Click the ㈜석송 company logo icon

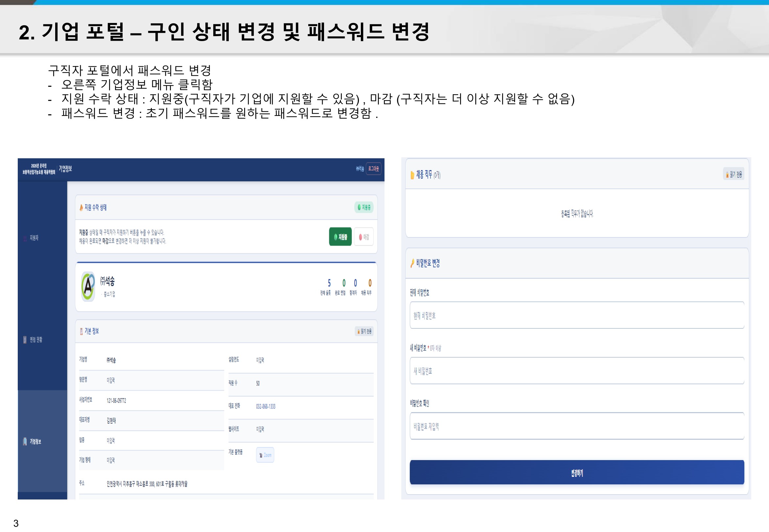point(88,286)
